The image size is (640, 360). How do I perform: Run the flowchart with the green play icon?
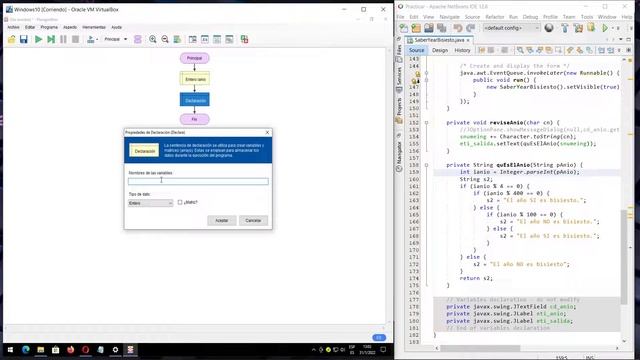(x=38, y=40)
